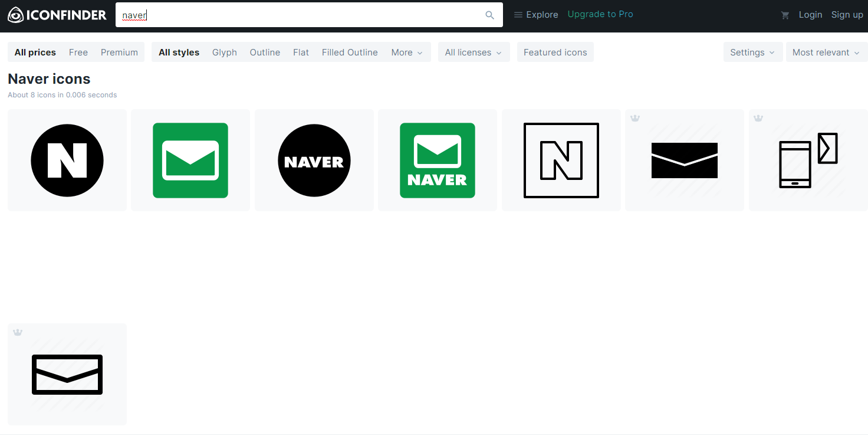
Task: Expand the Settings dropdown
Action: (x=752, y=53)
